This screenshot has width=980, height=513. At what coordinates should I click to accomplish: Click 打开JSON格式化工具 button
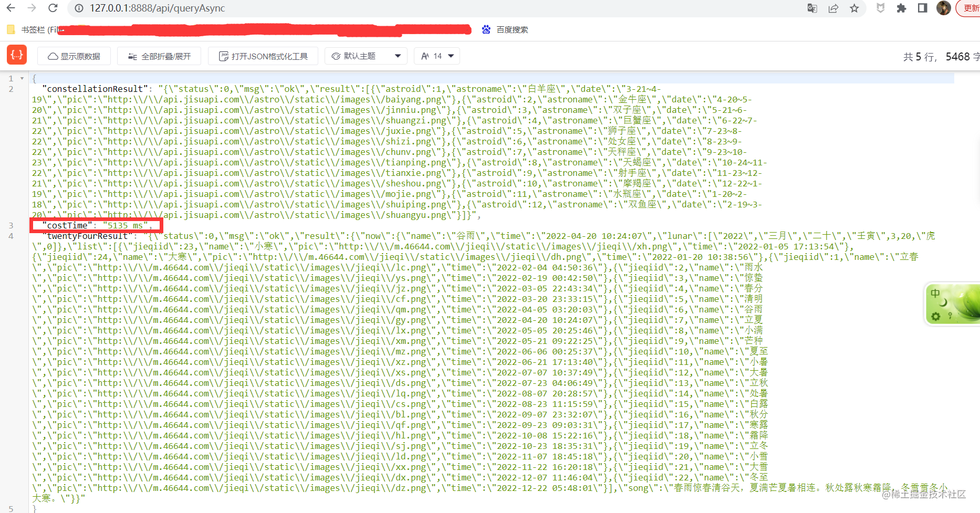(263, 56)
